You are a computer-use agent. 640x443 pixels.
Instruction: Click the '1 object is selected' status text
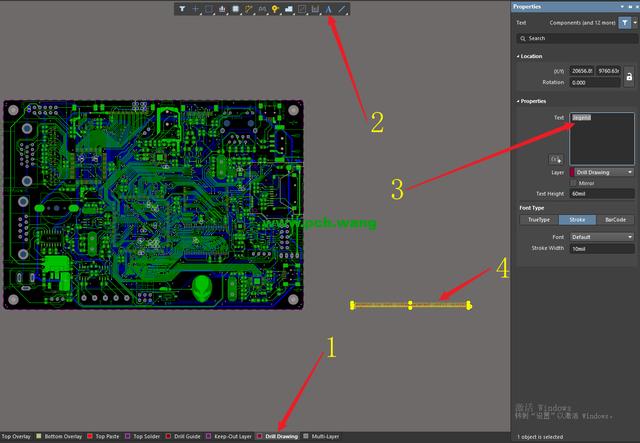[x=540, y=437]
